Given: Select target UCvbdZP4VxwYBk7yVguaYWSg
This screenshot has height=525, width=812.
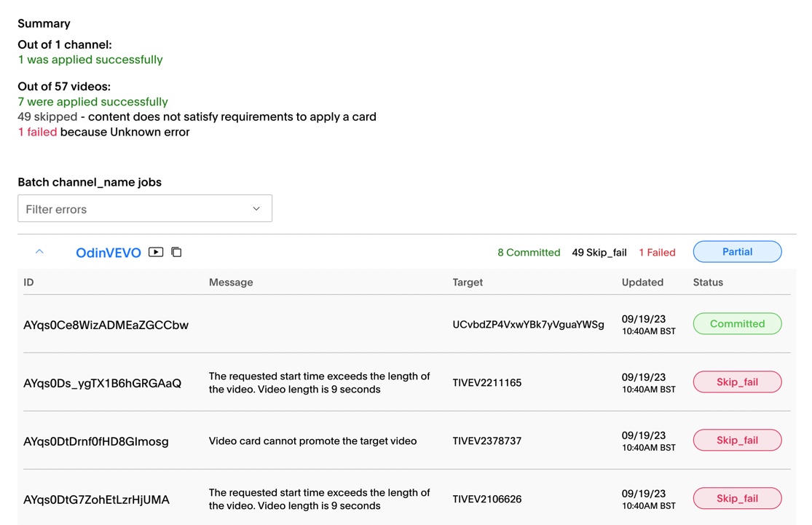Looking at the screenshot, I should (x=528, y=325).
